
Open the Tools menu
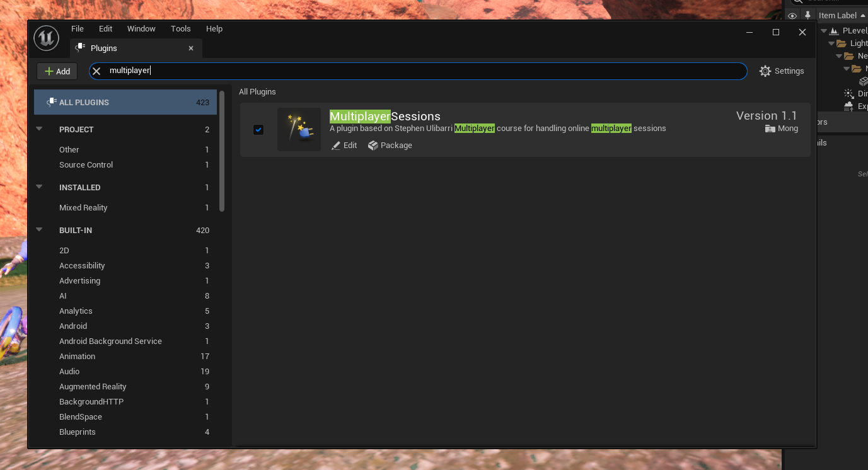point(180,29)
